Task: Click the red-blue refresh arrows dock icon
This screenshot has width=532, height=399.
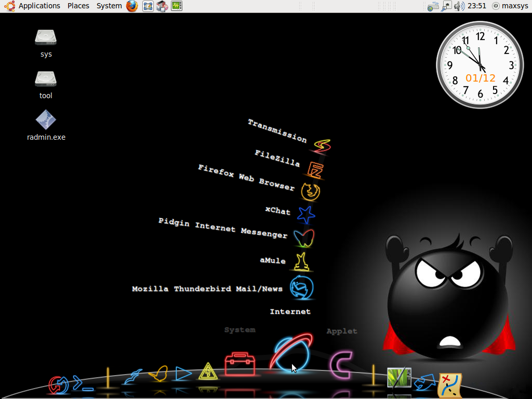Action: pos(58,385)
